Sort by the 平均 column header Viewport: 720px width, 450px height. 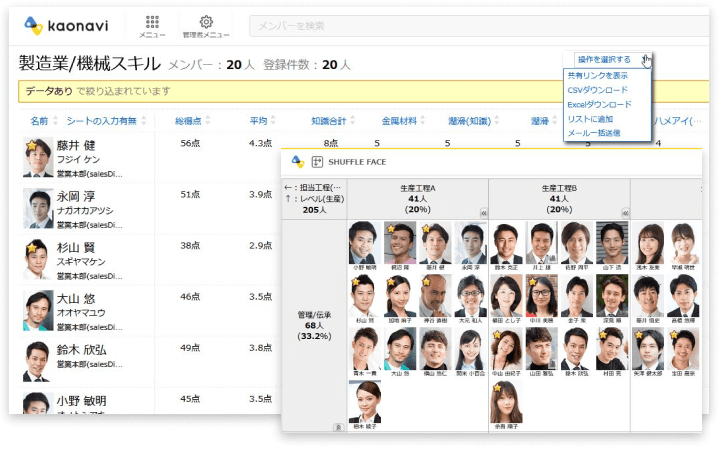260,120
